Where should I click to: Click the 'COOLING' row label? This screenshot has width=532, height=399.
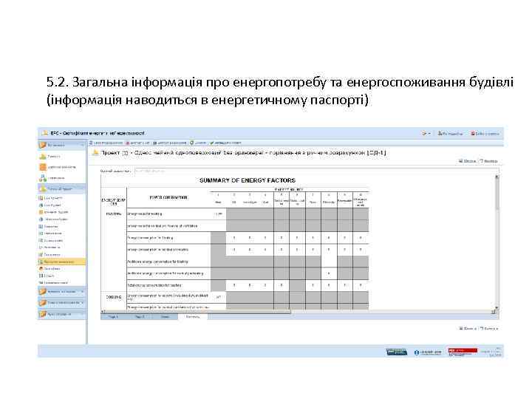click(x=114, y=297)
